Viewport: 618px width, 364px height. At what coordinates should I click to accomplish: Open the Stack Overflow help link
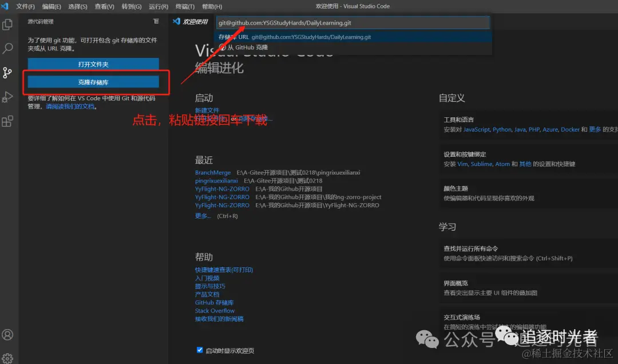215,311
